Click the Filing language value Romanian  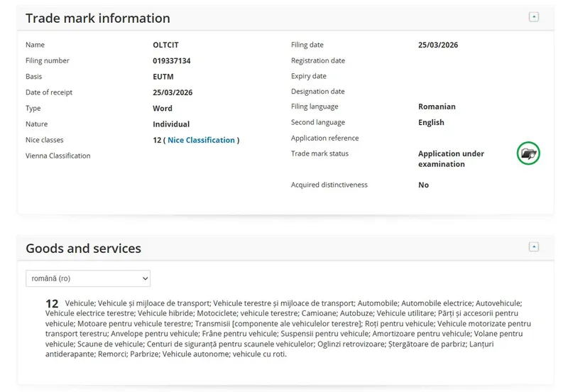437,107
